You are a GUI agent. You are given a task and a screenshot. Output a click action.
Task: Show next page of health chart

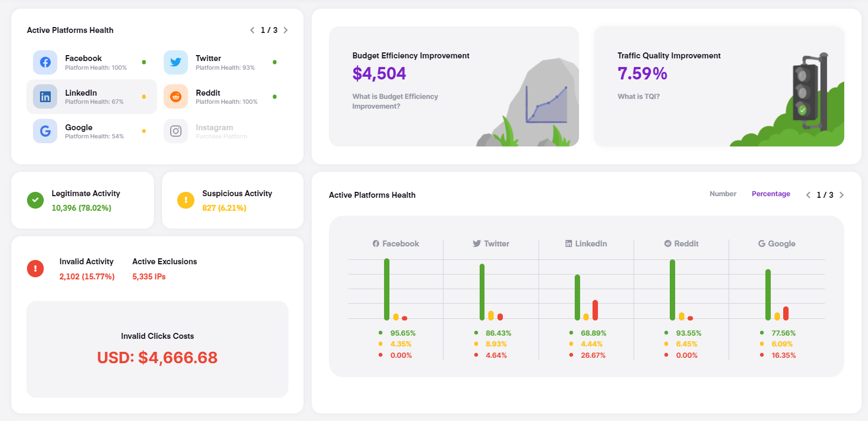pos(842,195)
